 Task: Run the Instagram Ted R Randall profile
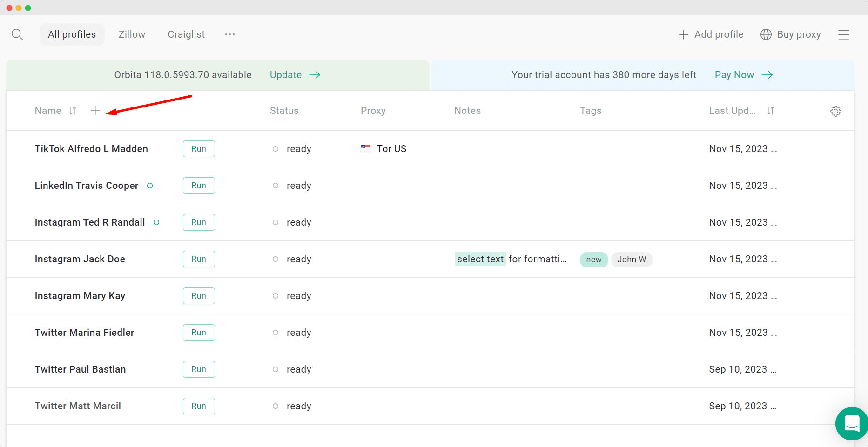pos(199,222)
